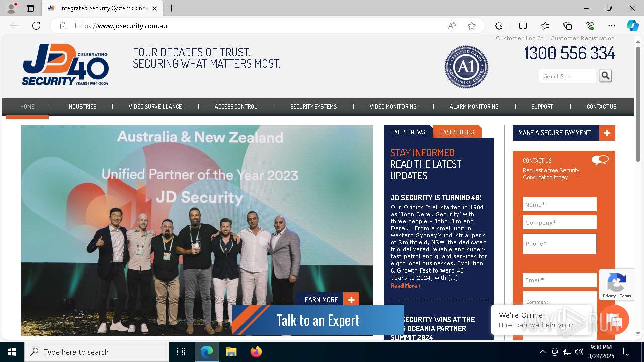Image resolution: width=644 pixels, height=362 pixels.
Task: Open the A1 certified monitoring centre badge
Action: click(x=466, y=67)
